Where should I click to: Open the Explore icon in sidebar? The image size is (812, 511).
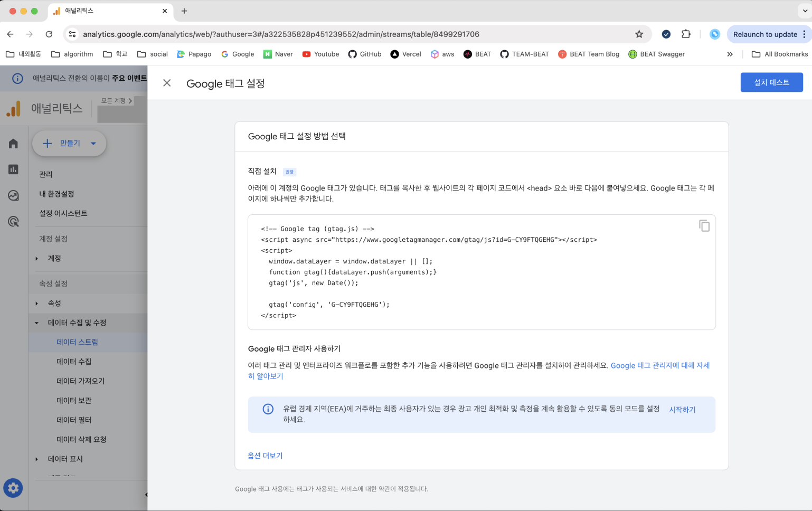coord(14,195)
